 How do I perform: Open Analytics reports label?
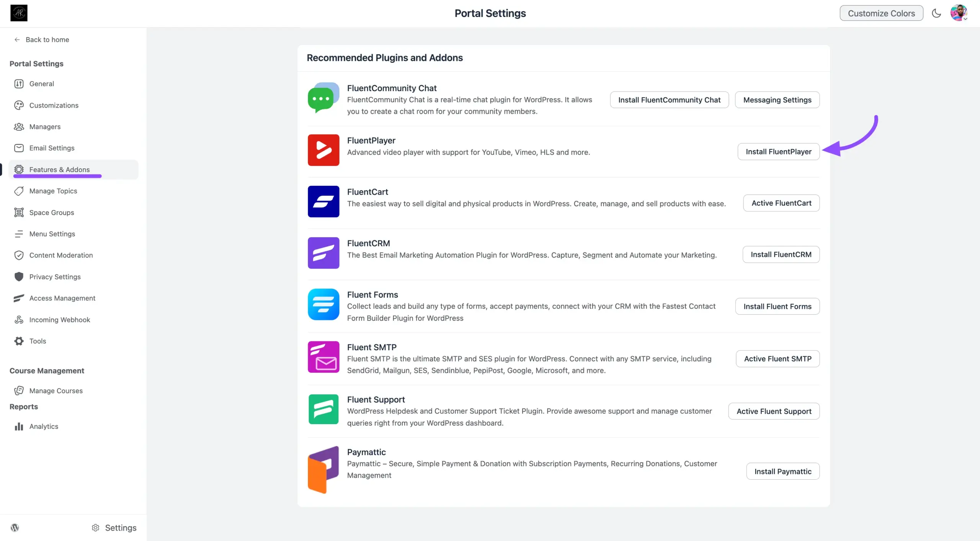44,426
